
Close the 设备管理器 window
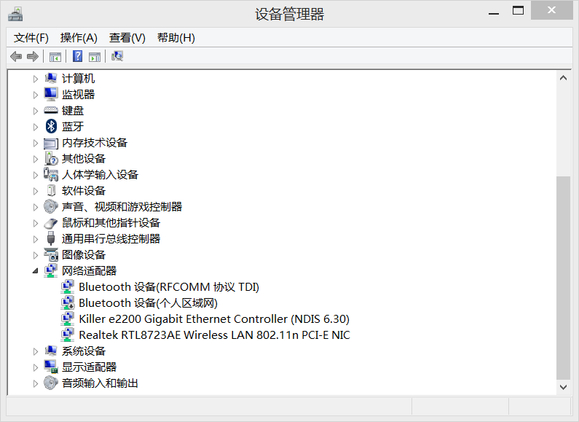coord(552,10)
